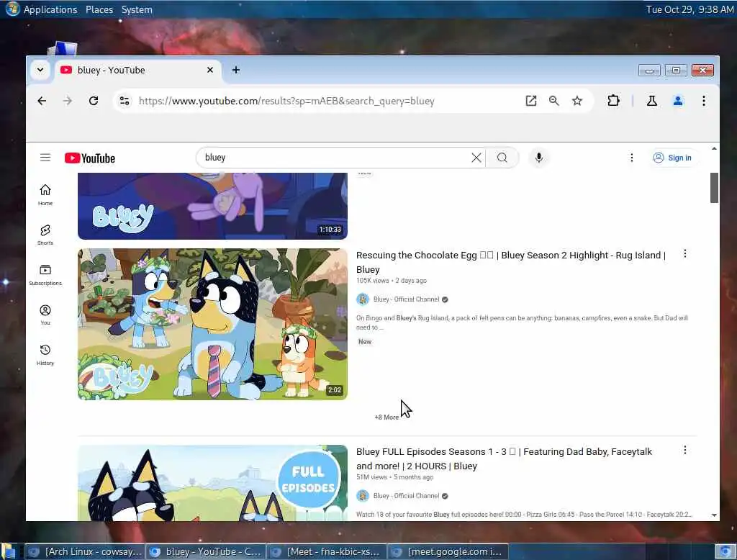Open Bluey Official Channel under Chocolate Egg video
Image resolution: width=737 pixels, height=560 pixels.
406,299
